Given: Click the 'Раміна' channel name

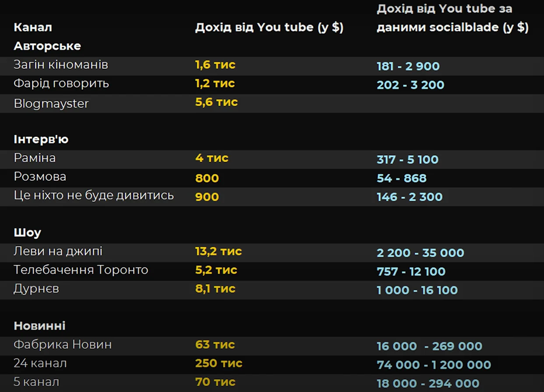Looking at the screenshot, I should 35,158.
